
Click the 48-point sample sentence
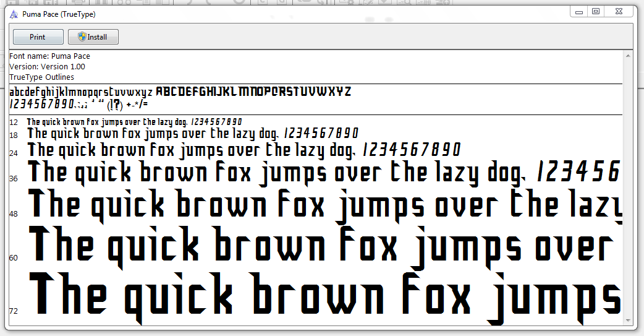point(325,205)
